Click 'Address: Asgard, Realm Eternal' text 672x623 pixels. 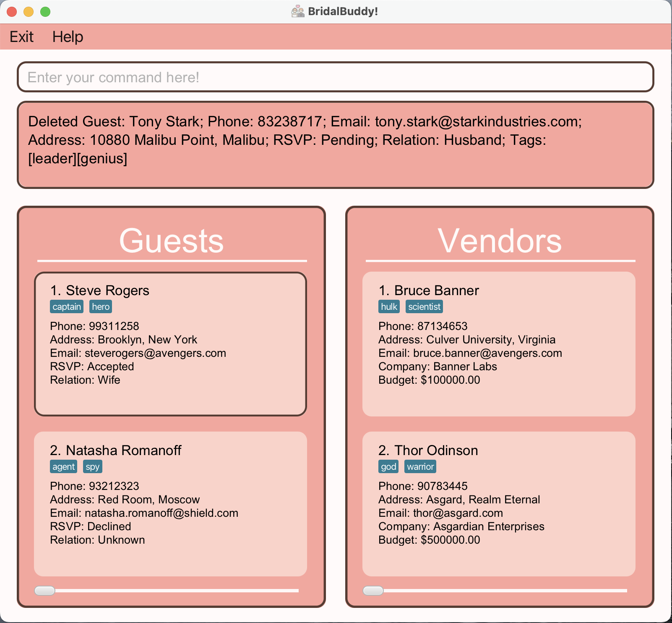[459, 500]
